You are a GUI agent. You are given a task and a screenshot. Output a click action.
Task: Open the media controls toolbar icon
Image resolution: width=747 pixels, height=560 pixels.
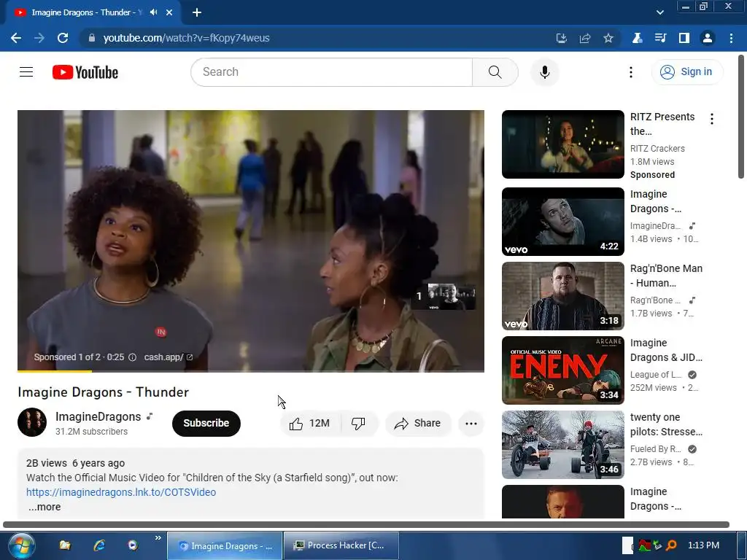tap(660, 38)
